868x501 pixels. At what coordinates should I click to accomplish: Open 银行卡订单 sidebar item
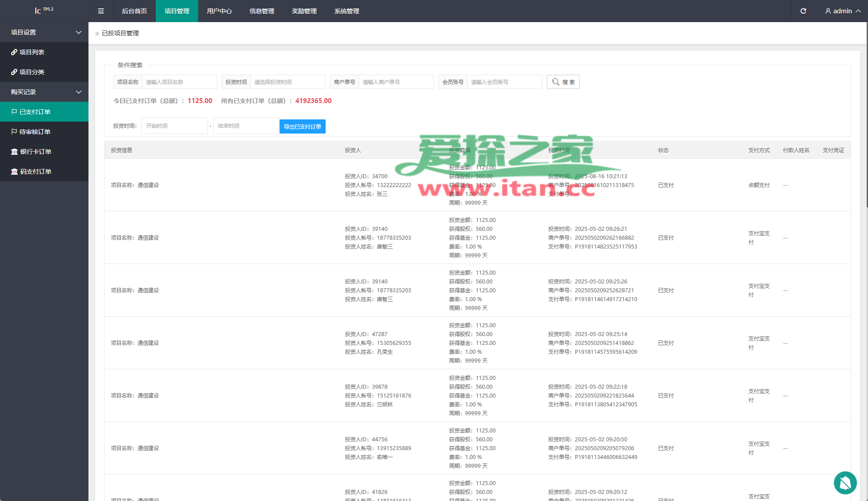pos(44,152)
